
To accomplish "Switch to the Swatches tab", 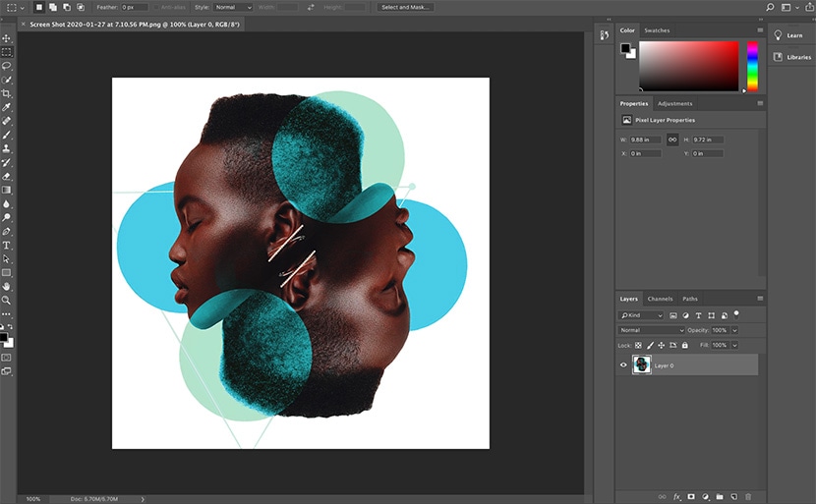I will [657, 30].
